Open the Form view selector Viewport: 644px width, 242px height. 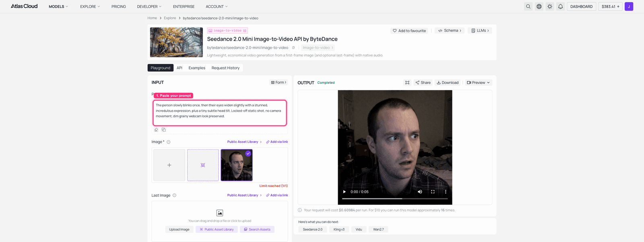[x=279, y=82]
